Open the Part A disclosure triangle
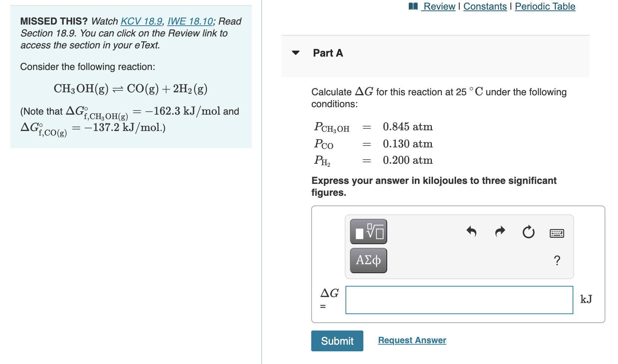The width and height of the screenshot is (618, 364). click(x=295, y=53)
